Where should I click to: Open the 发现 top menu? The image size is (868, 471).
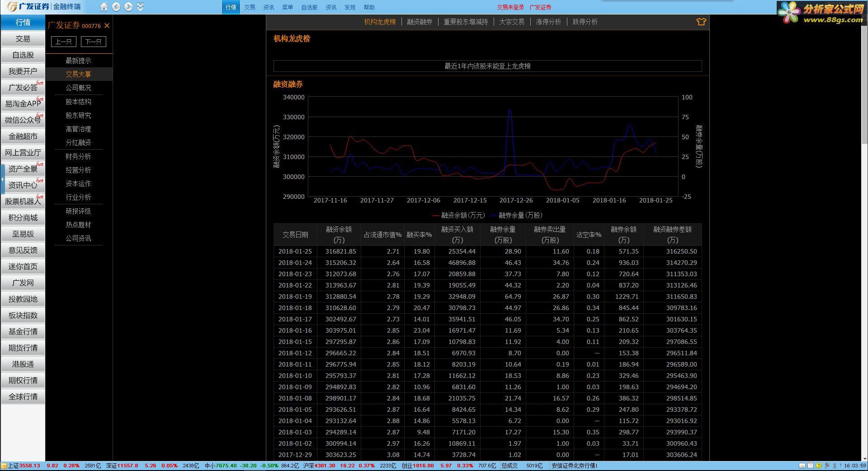point(350,7)
